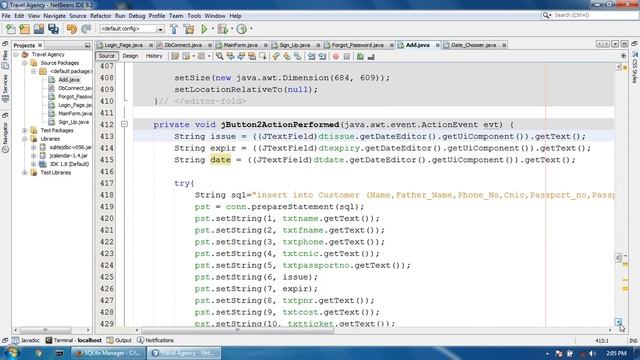The image size is (640, 360).
Task: Click the Next Bookmark editor icon
Action: point(287,56)
